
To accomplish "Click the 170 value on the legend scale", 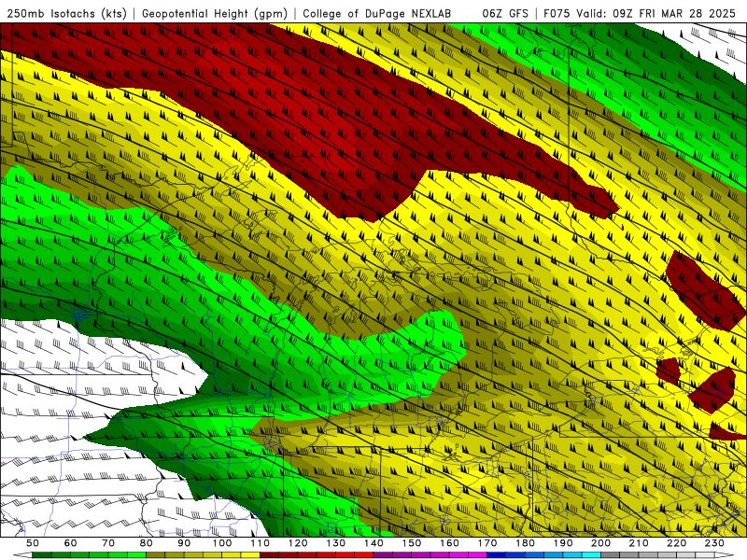I will (x=487, y=543).
